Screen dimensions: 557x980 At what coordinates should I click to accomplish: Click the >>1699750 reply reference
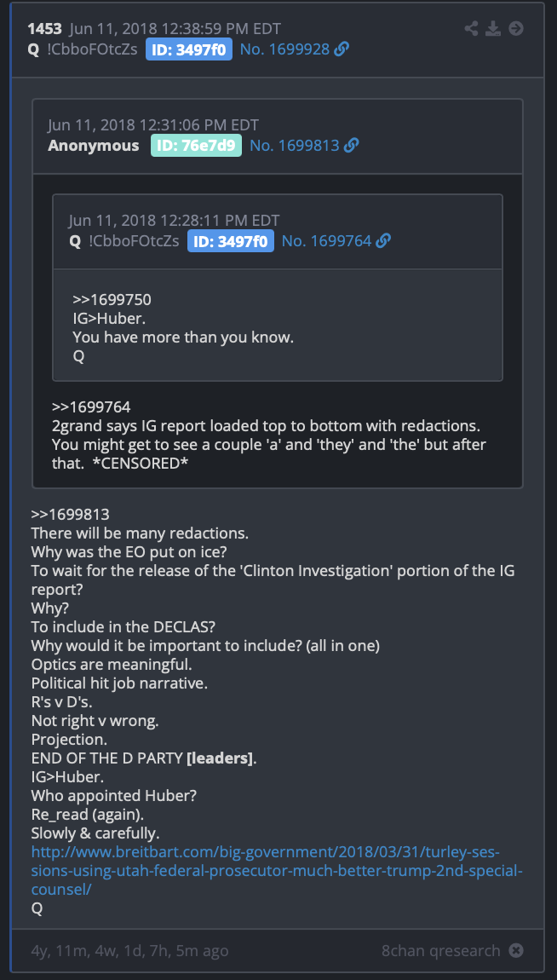coord(112,301)
